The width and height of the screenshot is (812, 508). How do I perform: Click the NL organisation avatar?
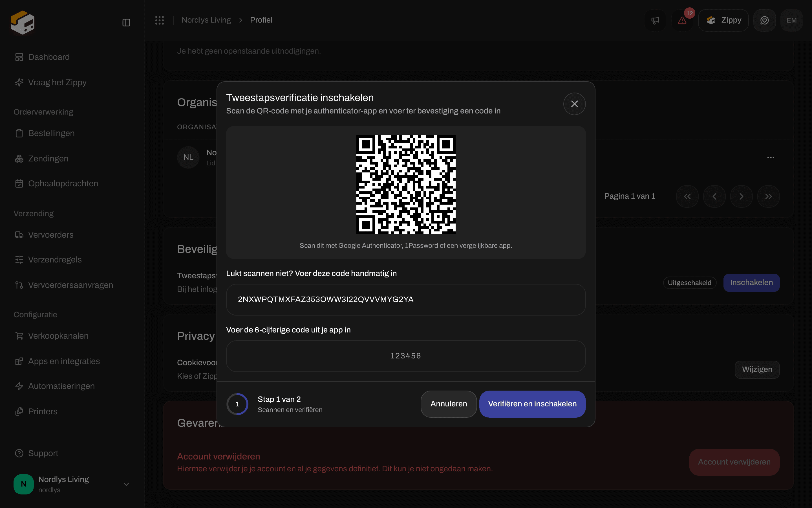188,157
